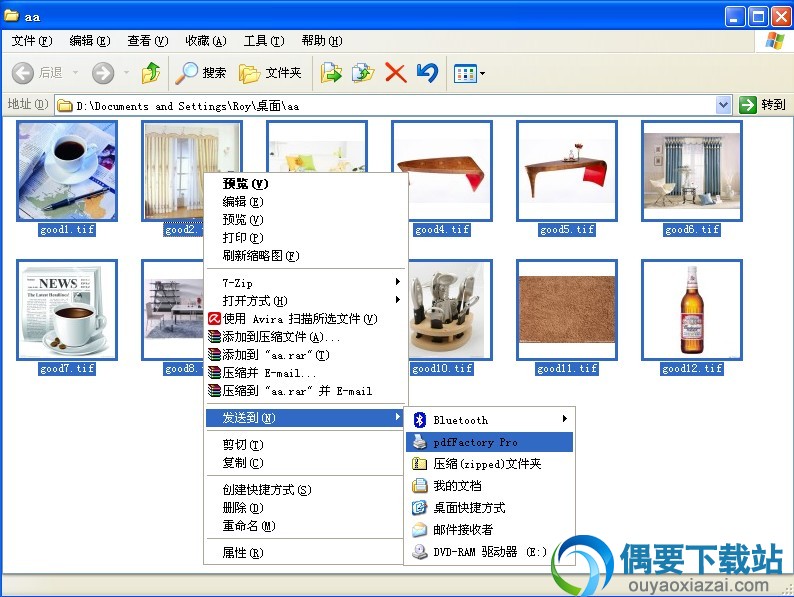This screenshot has height=597, width=794.
Task: Expand the 发送到 submenu
Action: tap(305, 418)
